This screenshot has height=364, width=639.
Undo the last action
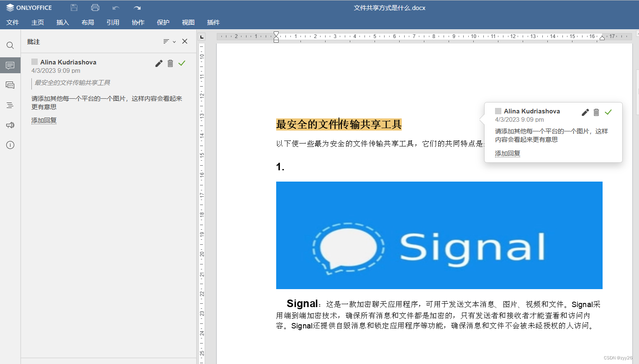click(x=116, y=8)
